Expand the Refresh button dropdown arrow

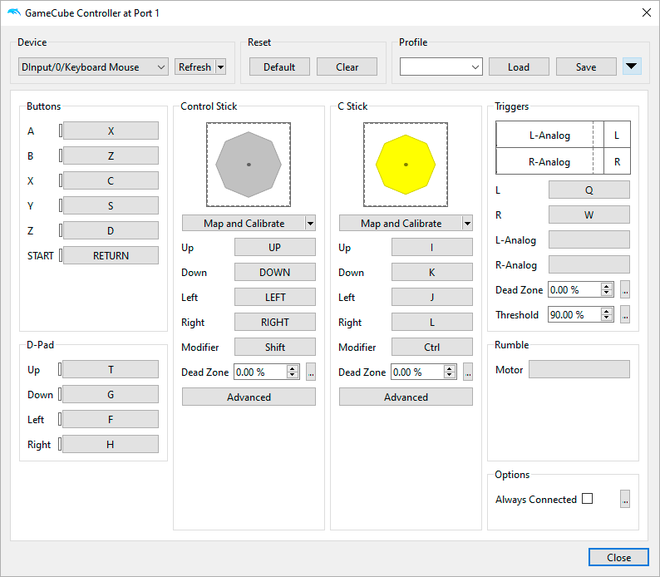(221, 67)
